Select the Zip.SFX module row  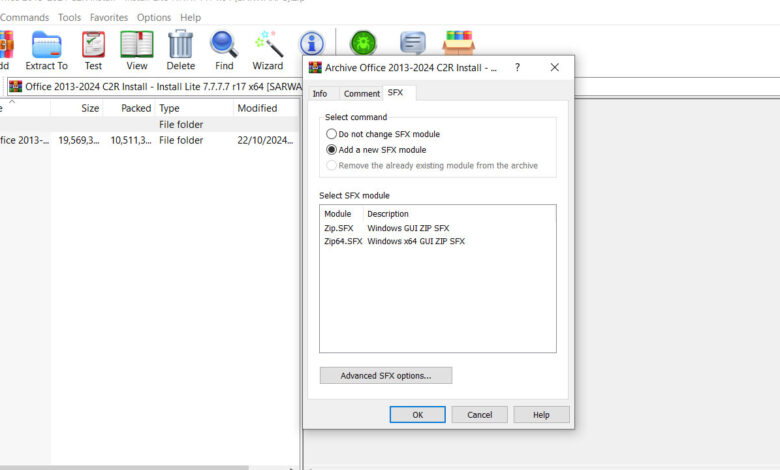[438, 228]
